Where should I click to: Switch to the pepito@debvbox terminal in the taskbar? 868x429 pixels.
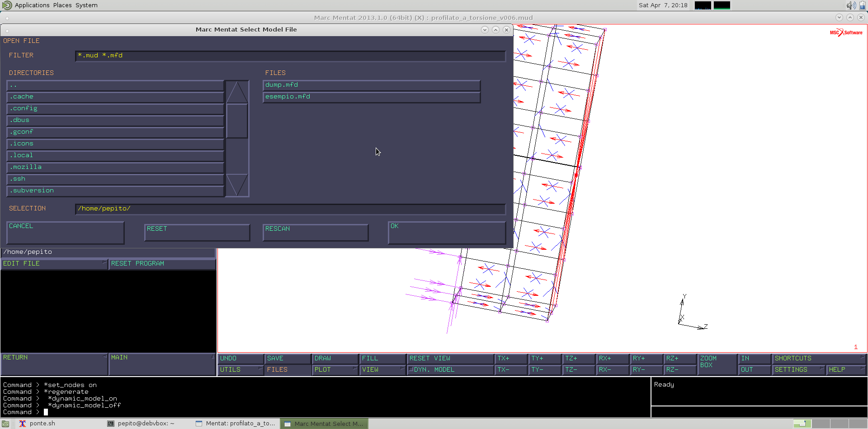point(146,424)
